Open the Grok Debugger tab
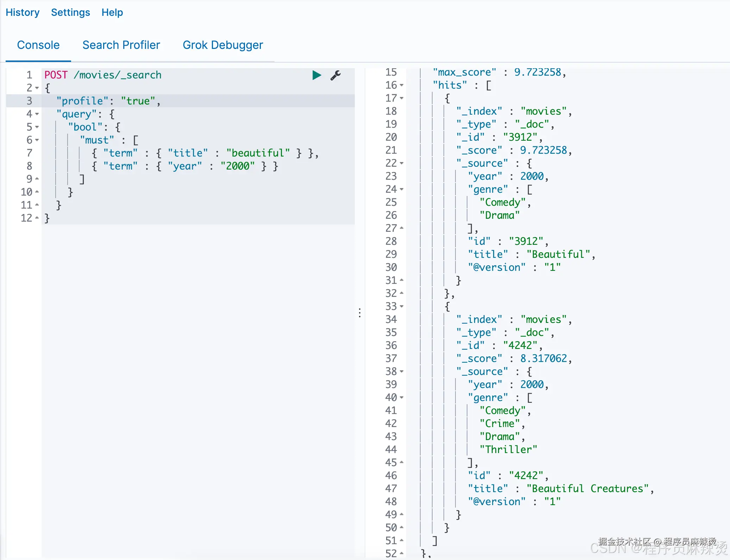This screenshot has height=560, width=730. point(223,45)
